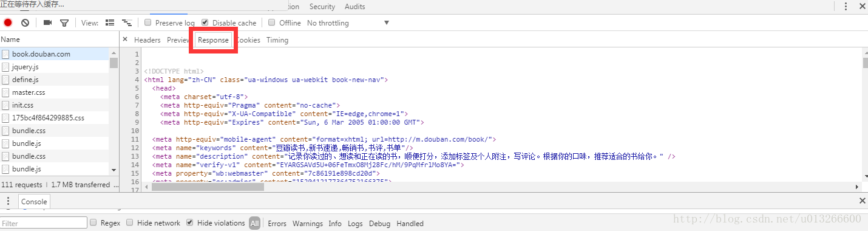Uncheck Hide violations checkbox
Image resolution: width=868 pixels, height=231 pixels.
pyautogui.click(x=190, y=222)
